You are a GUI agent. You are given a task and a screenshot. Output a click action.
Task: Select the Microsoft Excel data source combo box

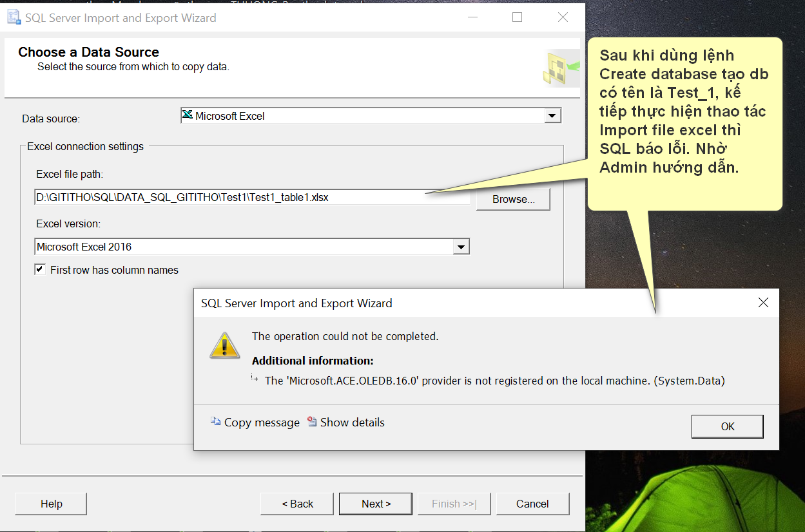371,116
